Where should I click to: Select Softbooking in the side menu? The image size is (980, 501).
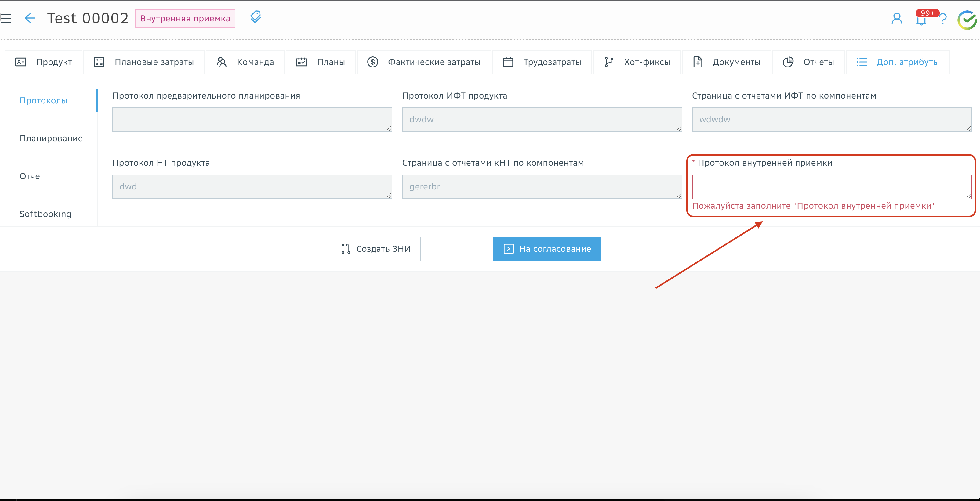[45, 214]
